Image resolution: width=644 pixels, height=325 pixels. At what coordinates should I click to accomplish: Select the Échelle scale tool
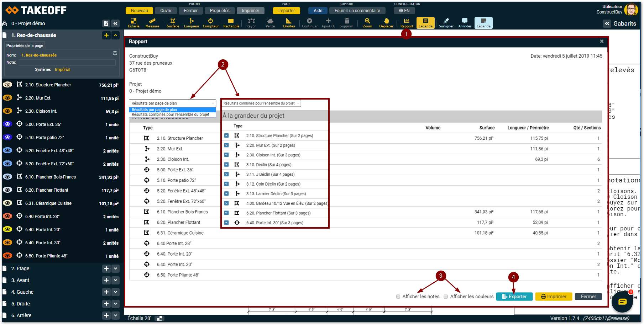(x=133, y=23)
